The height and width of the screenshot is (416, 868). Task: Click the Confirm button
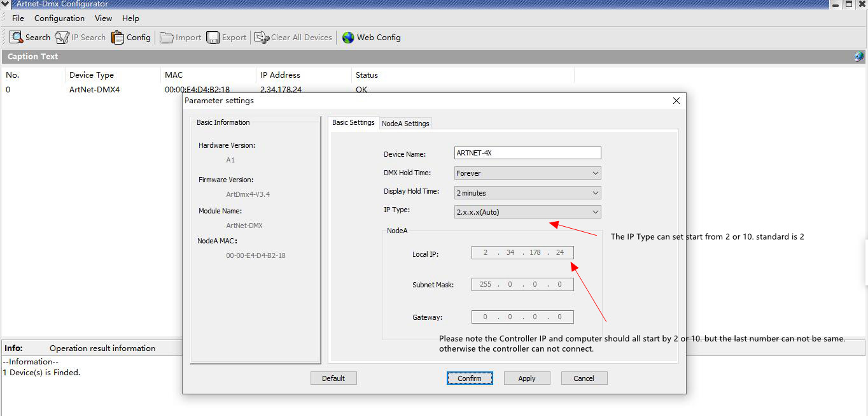click(470, 378)
